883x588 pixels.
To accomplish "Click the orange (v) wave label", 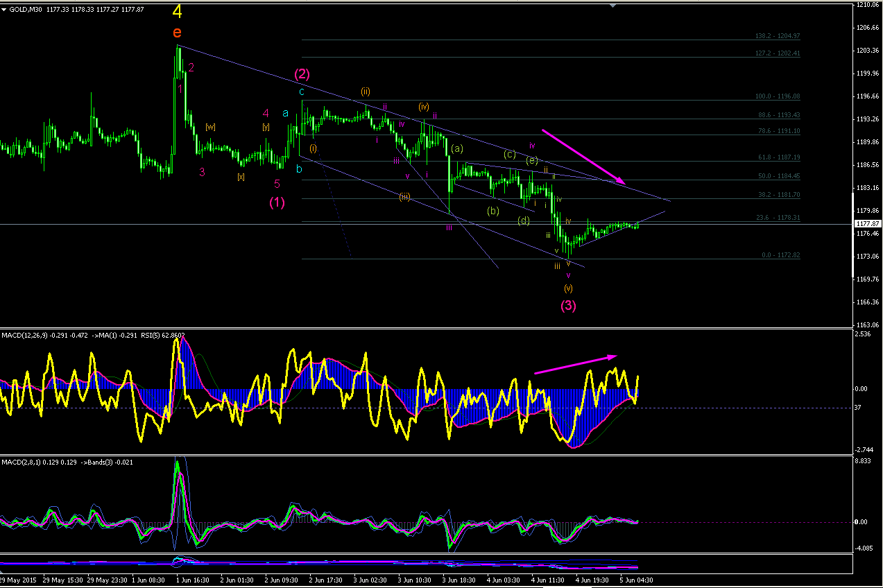I will click(x=568, y=287).
